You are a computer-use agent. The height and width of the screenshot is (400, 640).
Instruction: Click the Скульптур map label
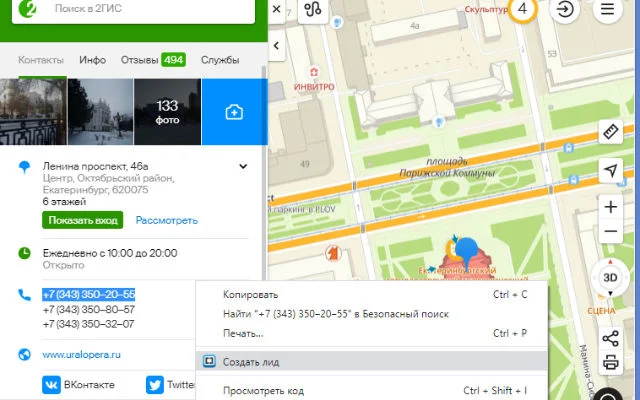[486, 9]
